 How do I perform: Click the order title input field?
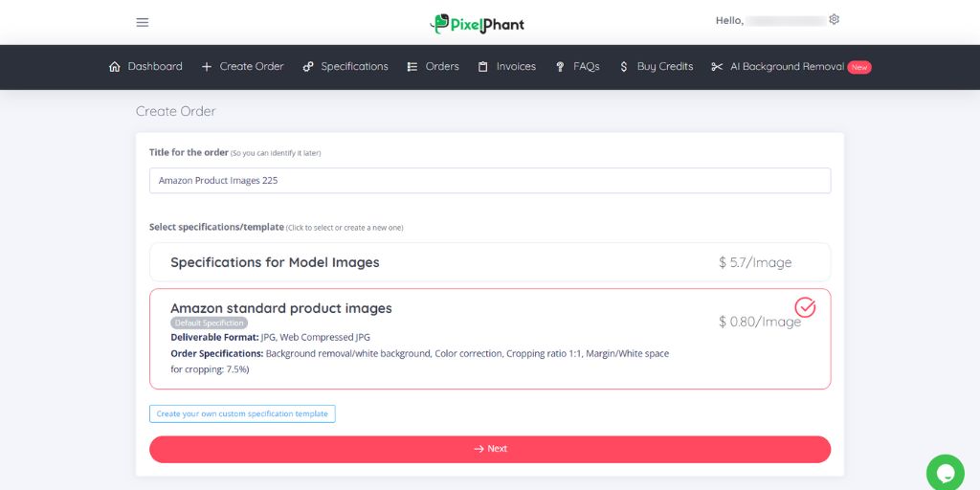pos(490,181)
